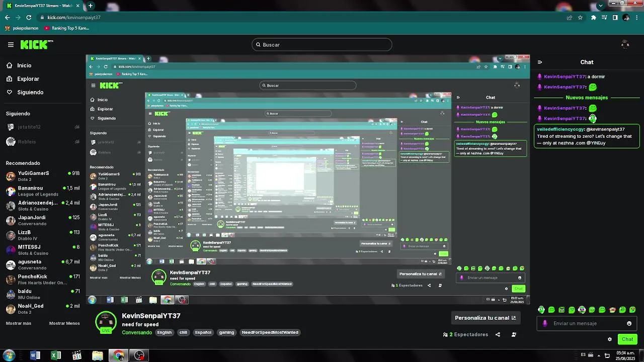644x362 pixels.
Task: Click the viewers icon next to 2 Espectadores
Action: tap(445, 334)
